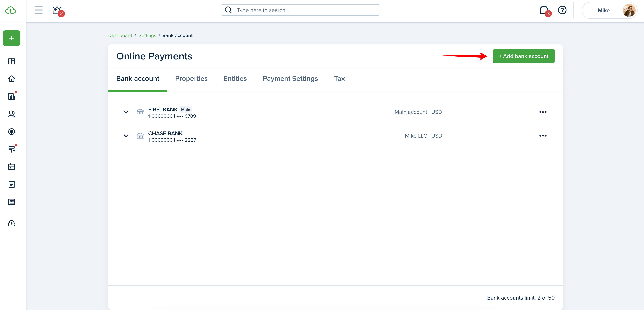This screenshot has width=644, height=310.
Task: Switch to the Properties tab
Action: 191,79
